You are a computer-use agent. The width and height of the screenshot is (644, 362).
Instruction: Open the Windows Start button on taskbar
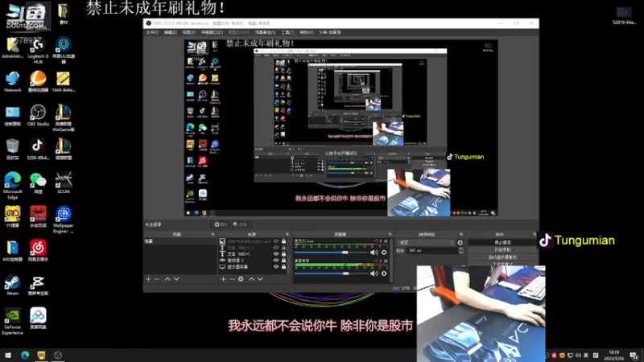coord(8,355)
